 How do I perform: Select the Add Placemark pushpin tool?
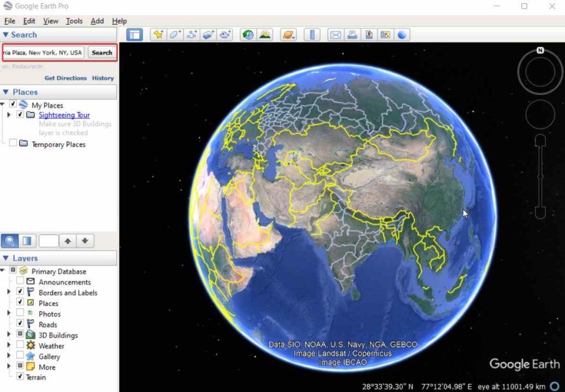click(158, 35)
